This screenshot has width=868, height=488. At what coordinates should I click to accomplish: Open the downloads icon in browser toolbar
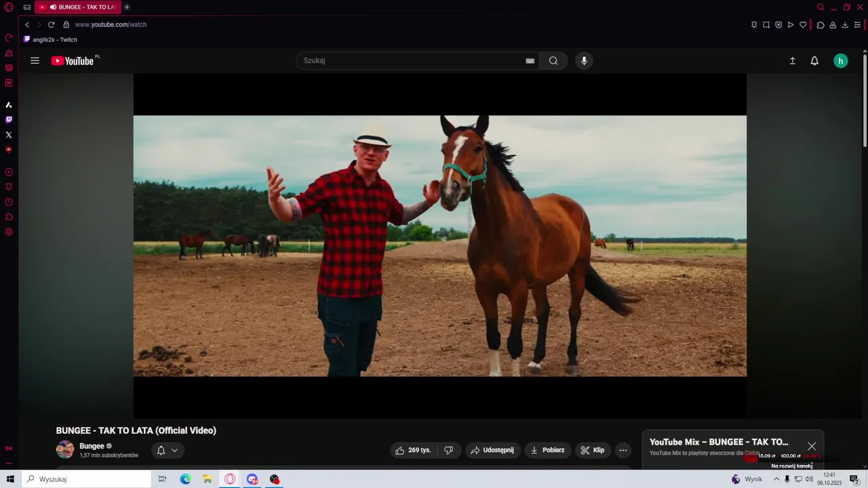coord(845,24)
